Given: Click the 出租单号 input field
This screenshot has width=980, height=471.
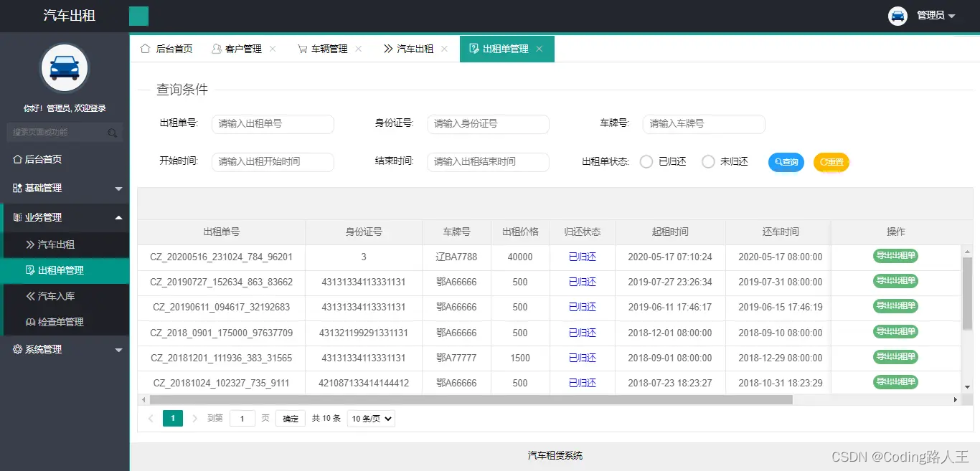Looking at the screenshot, I should (x=273, y=124).
